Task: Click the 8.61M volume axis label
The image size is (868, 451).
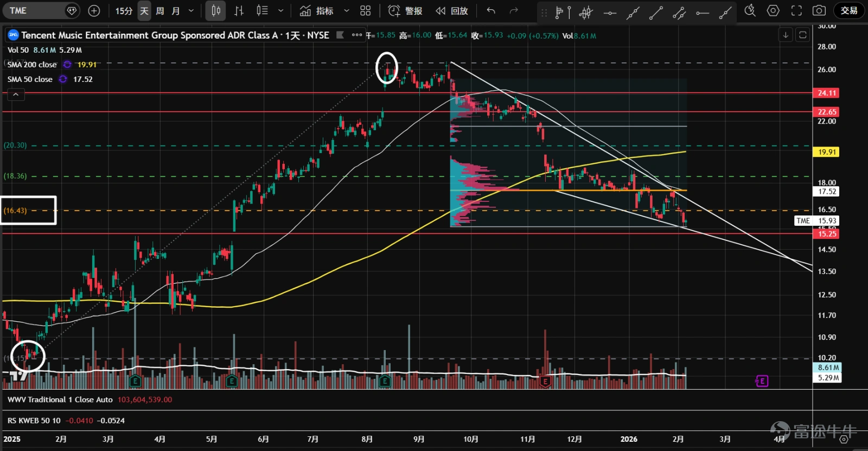Action: [x=827, y=367]
